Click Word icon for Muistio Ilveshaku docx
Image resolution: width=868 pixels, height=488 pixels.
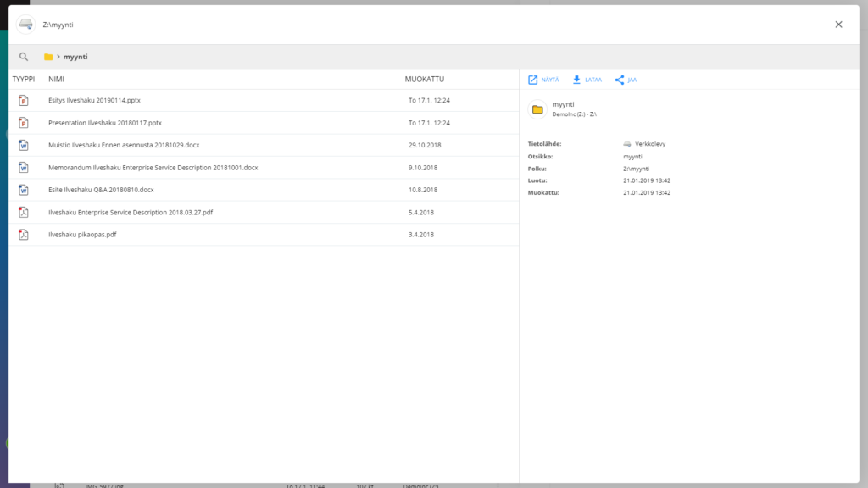(x=24, y=145)
